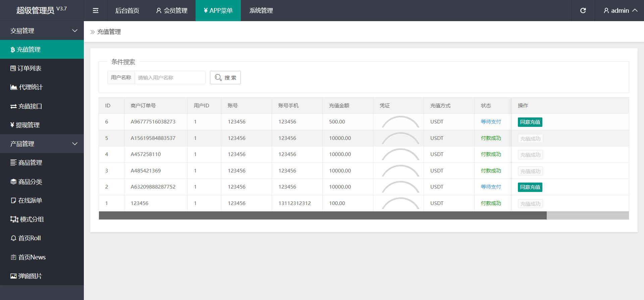The height and width of the screenshot is (300, 644).
Task: Click 同意充值 for order ID 6
Action: (x=530, y=122)
